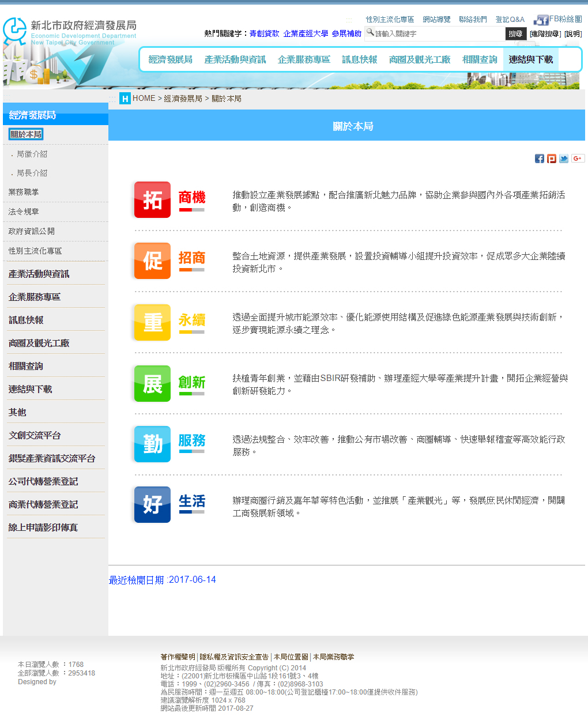588x728 pixels.
Task: Expand 企業服務專區 in left sidebar
Action: pyautogui.click(x=34, y=297)
